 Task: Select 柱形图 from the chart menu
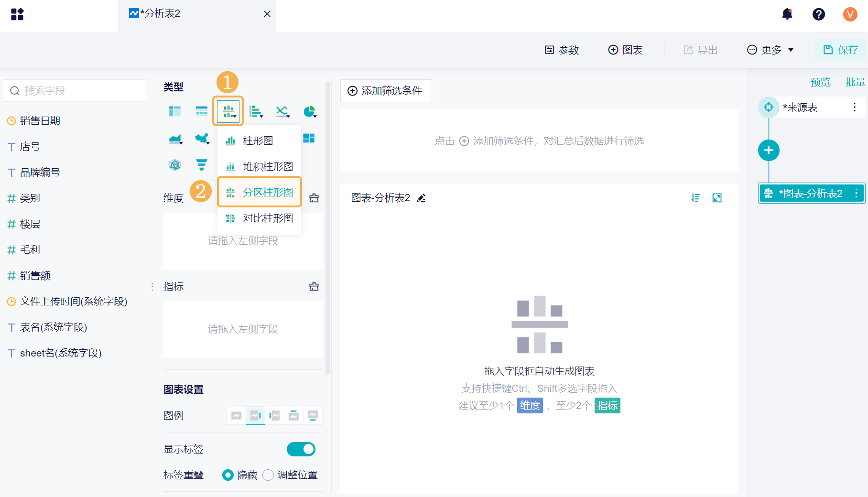point(259,140)
